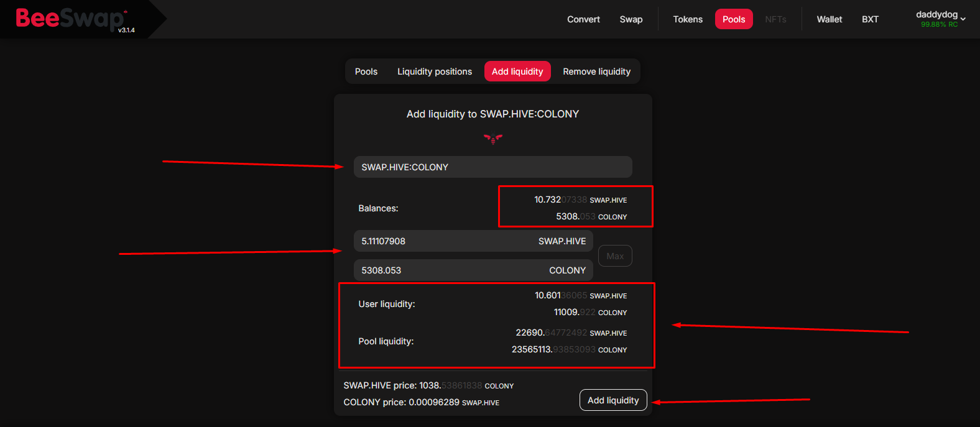Image resolution: width=980 pixels, height=427 pixels.
Task: Click the SWAP.HIVE price line
Action: click(428, 385)
